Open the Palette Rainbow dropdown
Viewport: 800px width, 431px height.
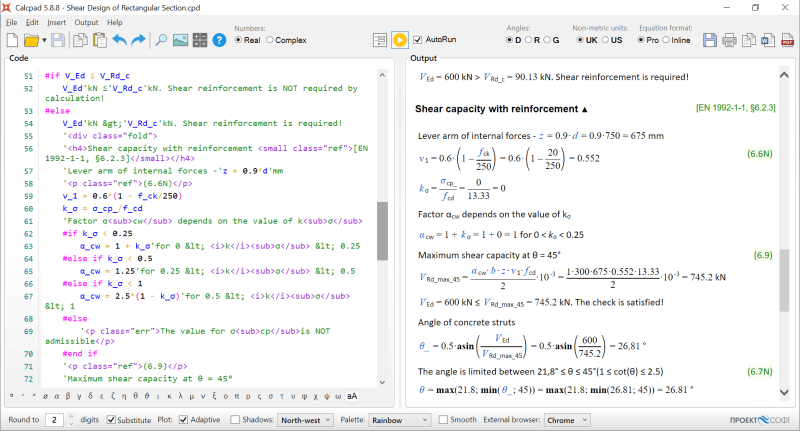399,420
